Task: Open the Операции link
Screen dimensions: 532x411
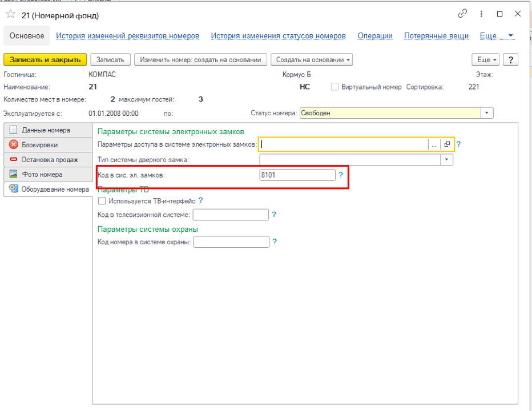Action: [x=375, y=35]
